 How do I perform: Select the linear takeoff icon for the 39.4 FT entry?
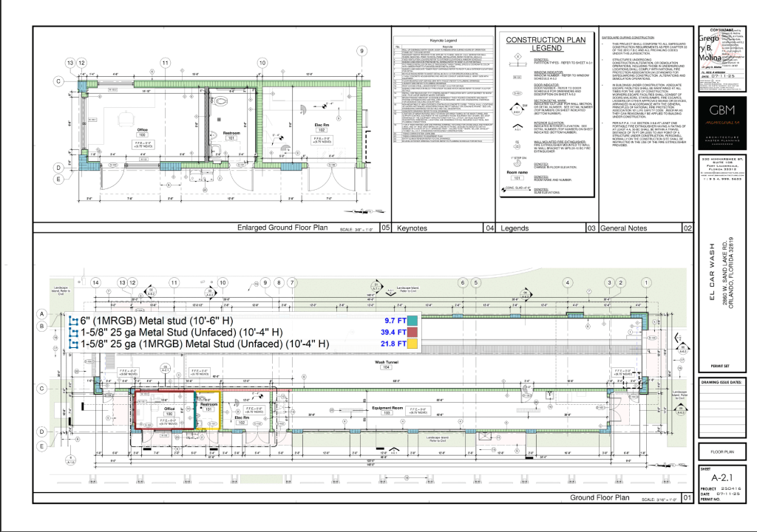[72, 332]
